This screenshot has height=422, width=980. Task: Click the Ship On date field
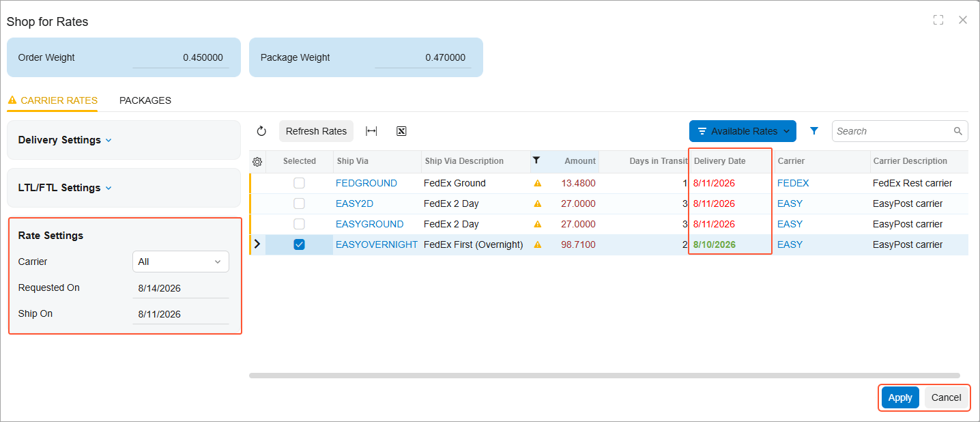coord(181,314)
